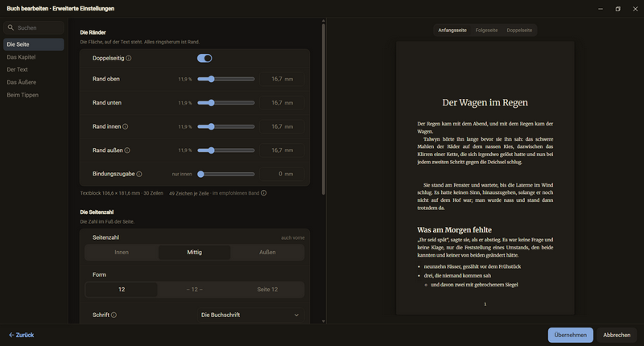Click the Rand unten mm input field
Image resolution: width=644 pixels, height=346 pixels.
283,103
